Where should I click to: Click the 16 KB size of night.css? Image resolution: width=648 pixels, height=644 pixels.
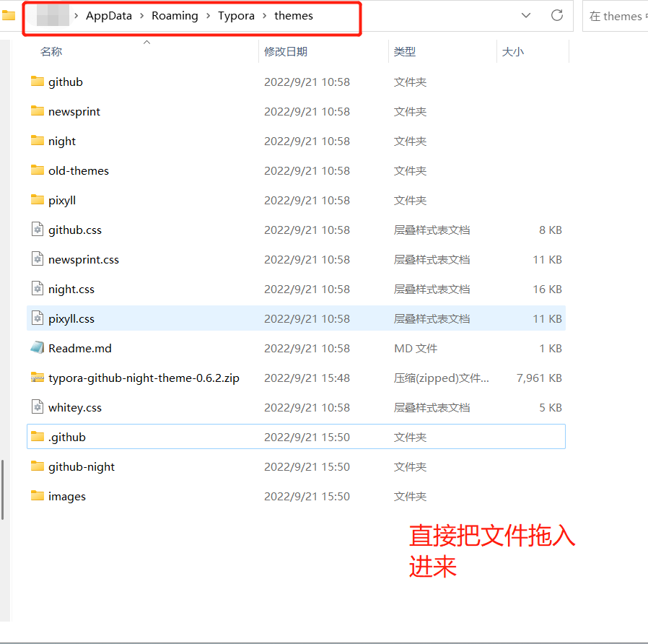(x=547, y=289)
